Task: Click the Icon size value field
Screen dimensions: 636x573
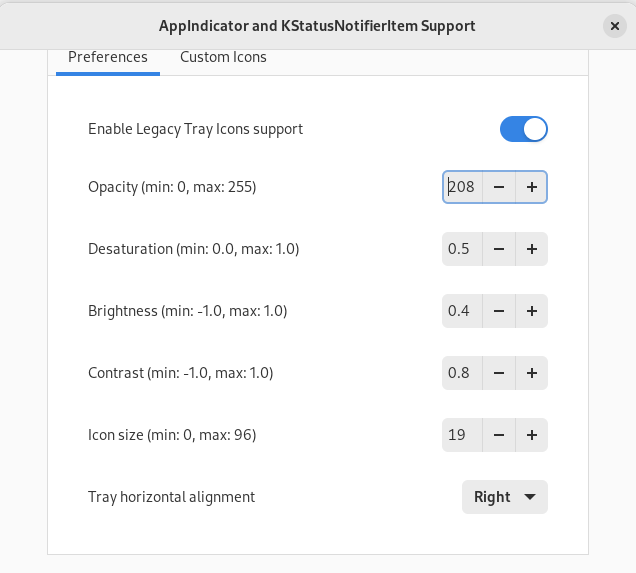Action: tap(462, 435)
